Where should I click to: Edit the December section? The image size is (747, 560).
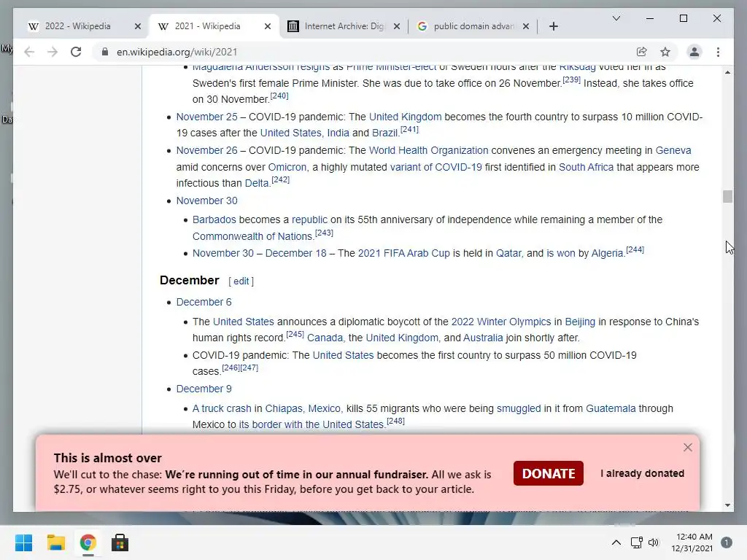point(241,281)
